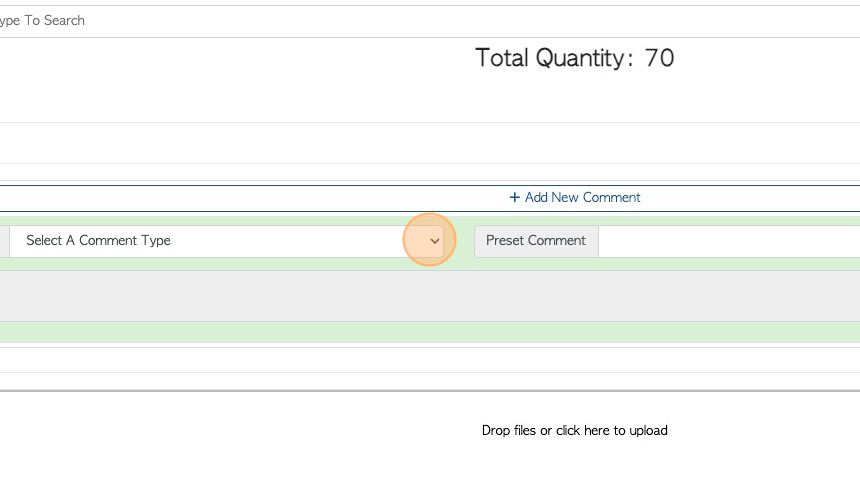Click the empty row under Total Quantity
This screenshot has height=481, width=860.
[x=430, y=143]
